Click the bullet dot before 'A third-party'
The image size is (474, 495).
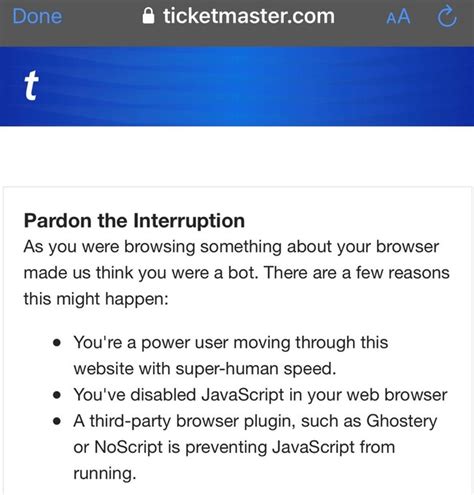(x=57, y=421)
